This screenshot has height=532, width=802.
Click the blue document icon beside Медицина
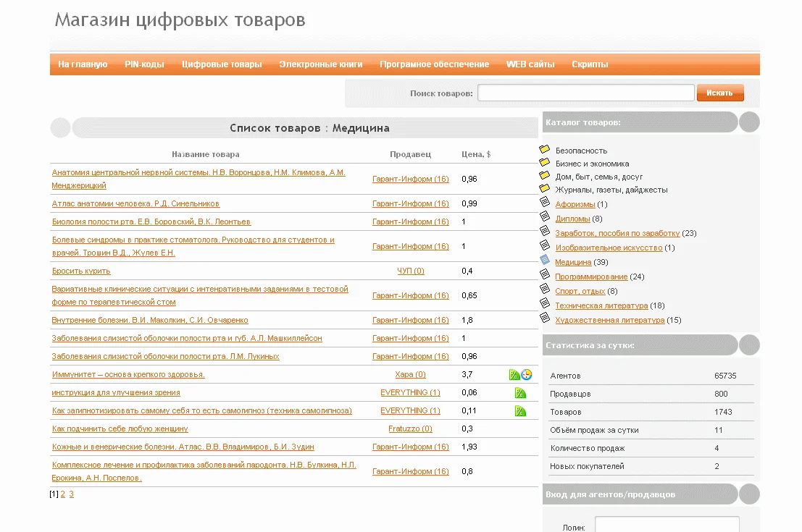pos(545,261)
